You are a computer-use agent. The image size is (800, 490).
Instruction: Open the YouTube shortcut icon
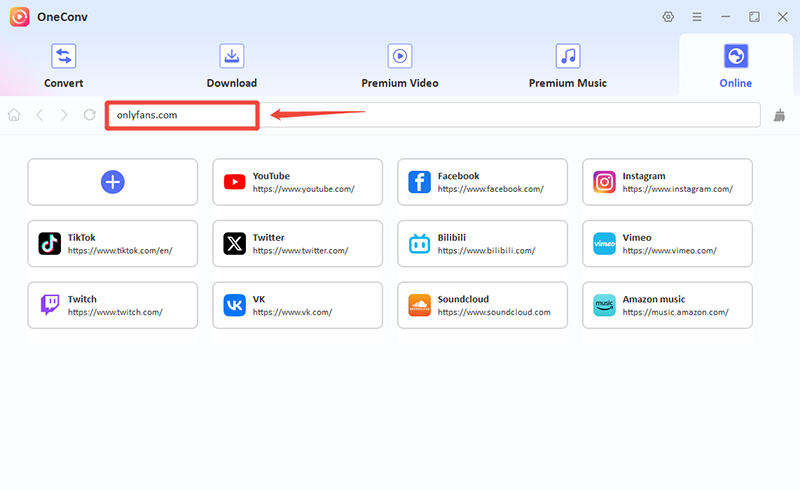click(x=234, y=182)
